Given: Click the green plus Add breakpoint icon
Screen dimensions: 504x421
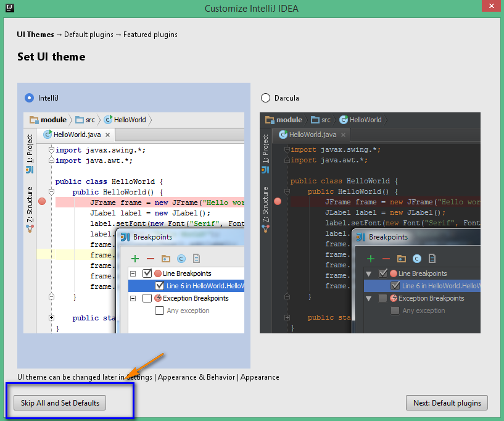Looking at the screenshot, I should pos(135,258).
